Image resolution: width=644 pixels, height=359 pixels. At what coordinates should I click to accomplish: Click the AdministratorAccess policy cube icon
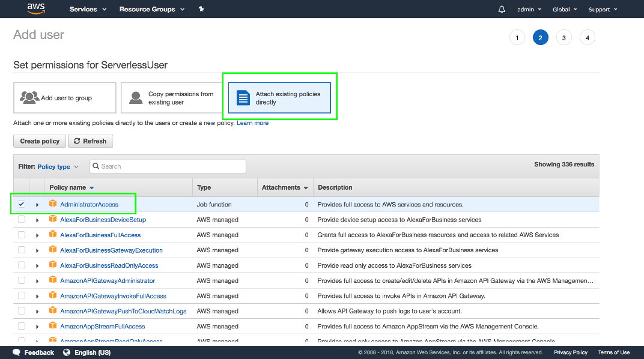pyautogui.click(x=53, y=205)
